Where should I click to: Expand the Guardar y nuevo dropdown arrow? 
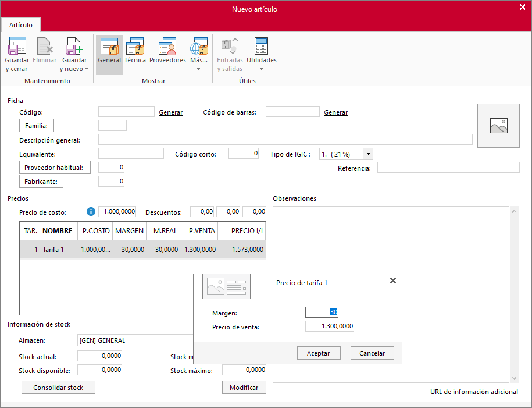click(87, 69)
